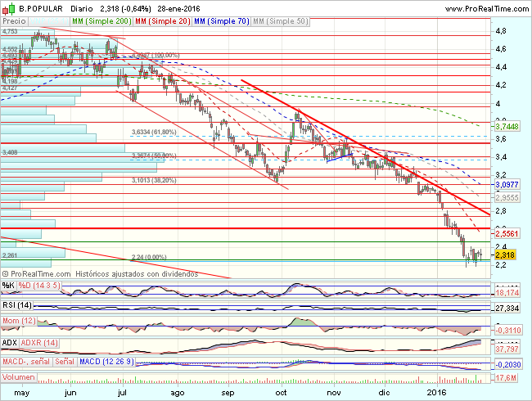The width and height of the screenshot is (532, 401).
Task: Open MM (Simple 200) indicator settings
Action: pyautogui.click(x=101, y=21)
